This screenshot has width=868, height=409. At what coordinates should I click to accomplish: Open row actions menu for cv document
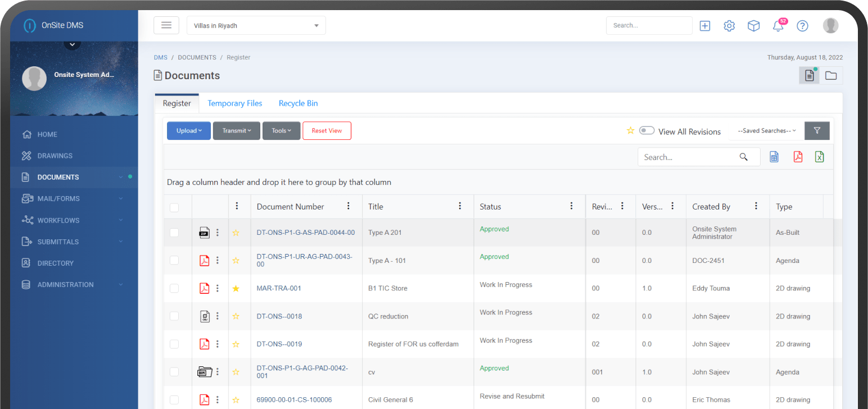tap(218, 372)
